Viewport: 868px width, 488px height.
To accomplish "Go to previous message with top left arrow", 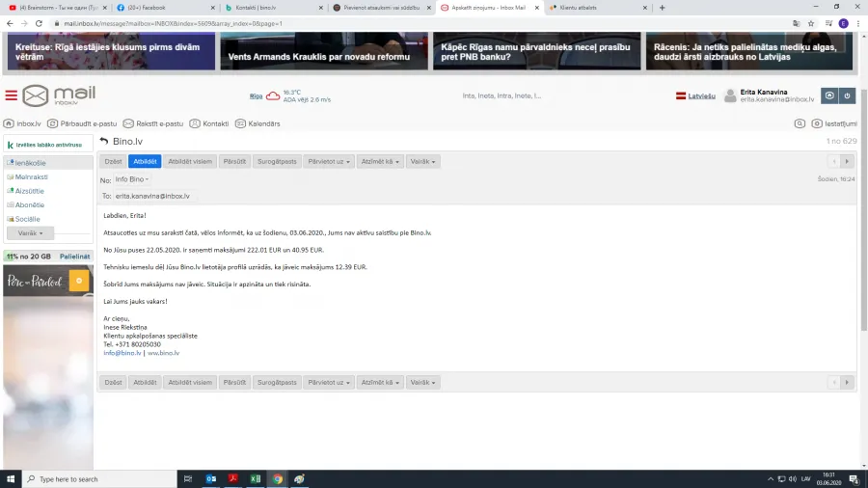I will (x=834, y=162).
